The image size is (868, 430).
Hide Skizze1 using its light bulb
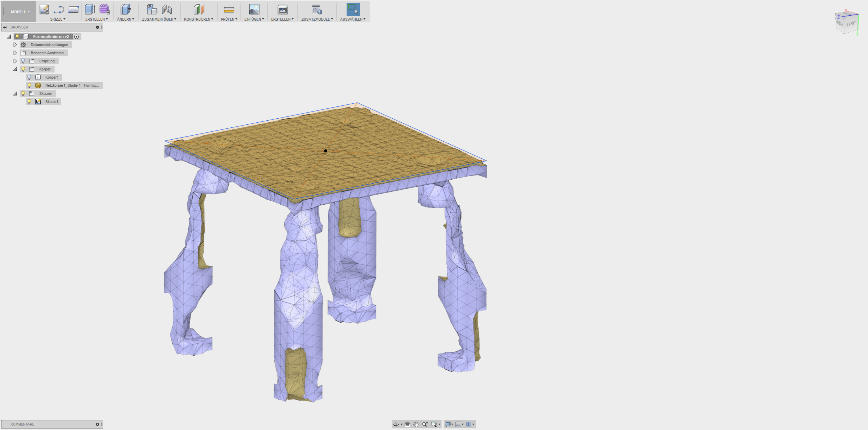point(29,102)
